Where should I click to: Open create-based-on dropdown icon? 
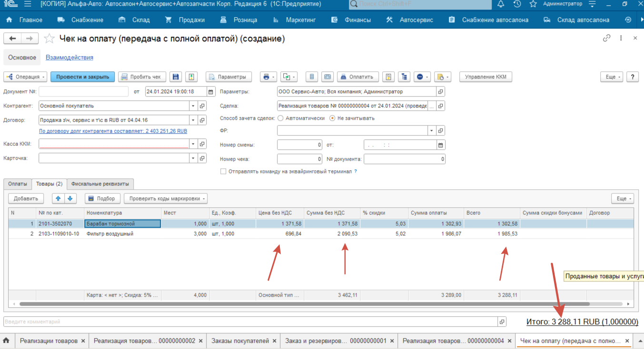[x=288, y=77]
